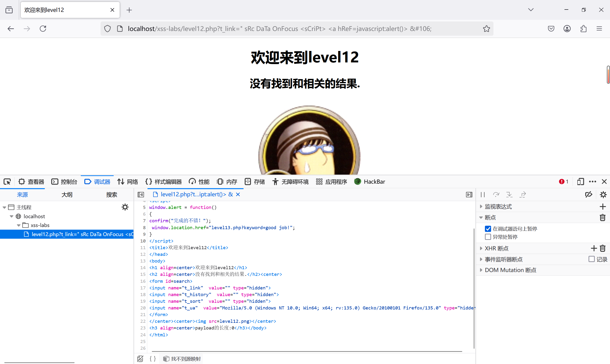Click the URL address bar
The height and width of the screenshot is (364, 610).
tap(280, 29)
